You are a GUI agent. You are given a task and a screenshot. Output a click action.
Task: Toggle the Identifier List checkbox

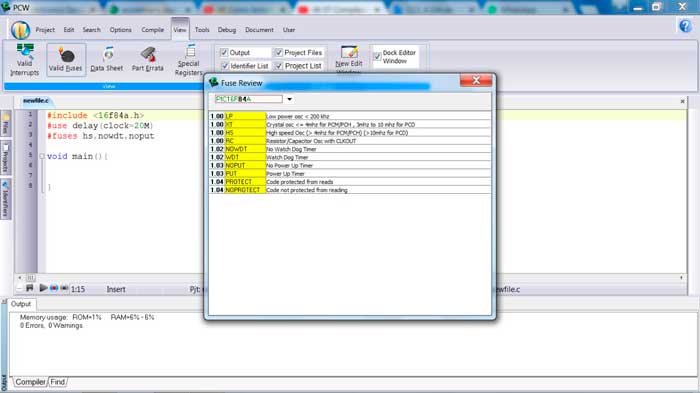225,66
